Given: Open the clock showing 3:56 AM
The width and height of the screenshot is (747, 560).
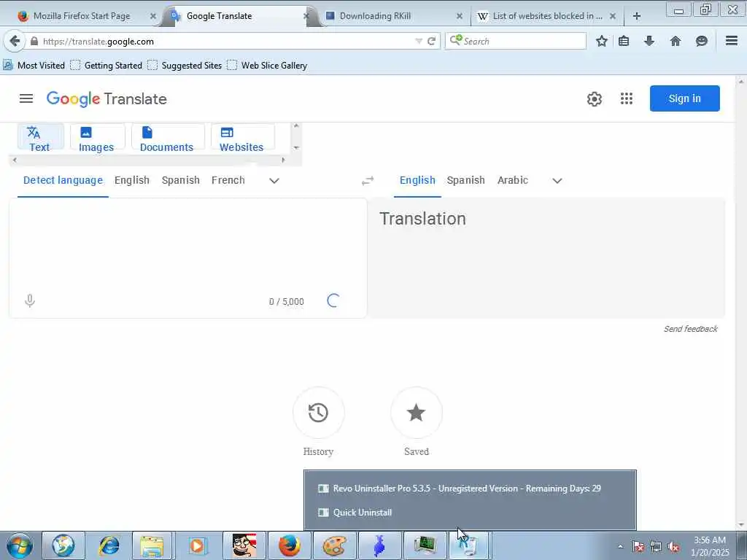Looking at the screenshot, I should (x=710, y=546).
